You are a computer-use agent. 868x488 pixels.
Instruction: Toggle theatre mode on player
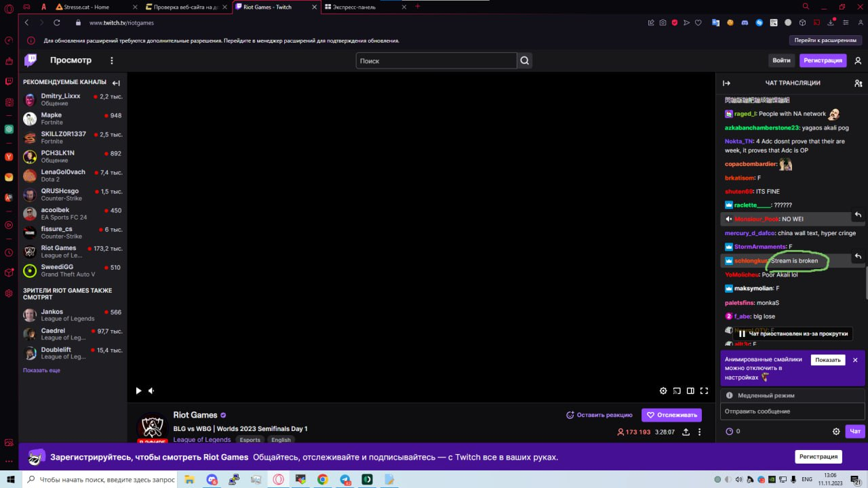[690, 391]
